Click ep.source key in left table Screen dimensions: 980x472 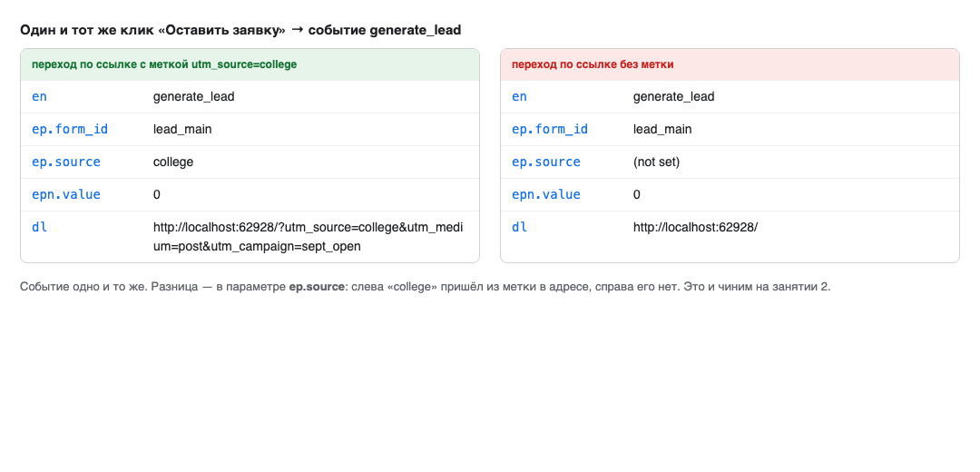coord(66,162)
